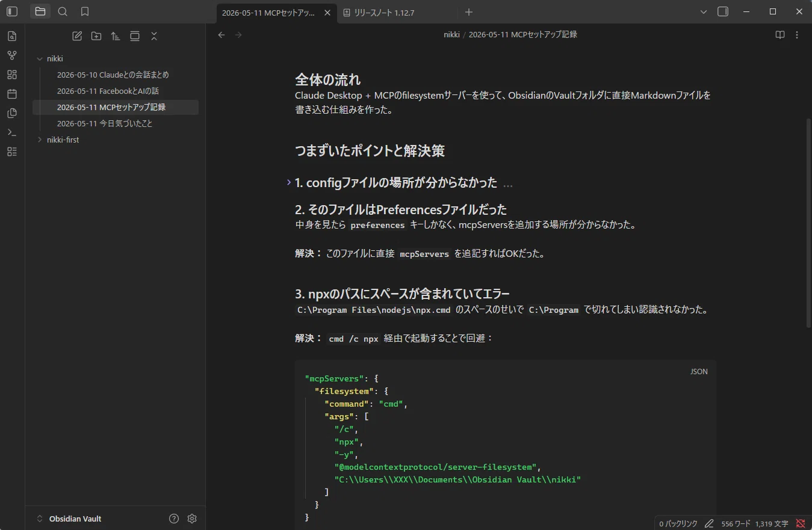
Task: Toggle reading view book icon
Action: [780, 35]
